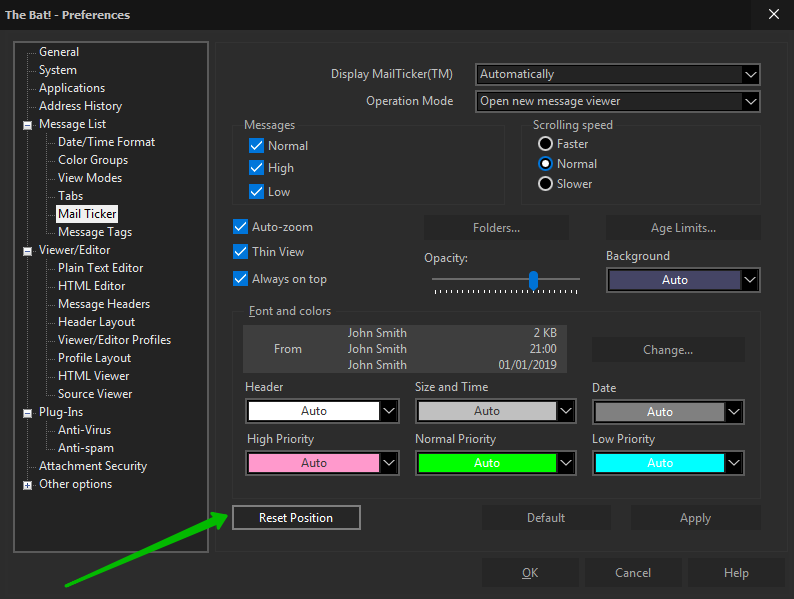
Task: Open Header color dropdown arrow
Action: click(389, 411)
